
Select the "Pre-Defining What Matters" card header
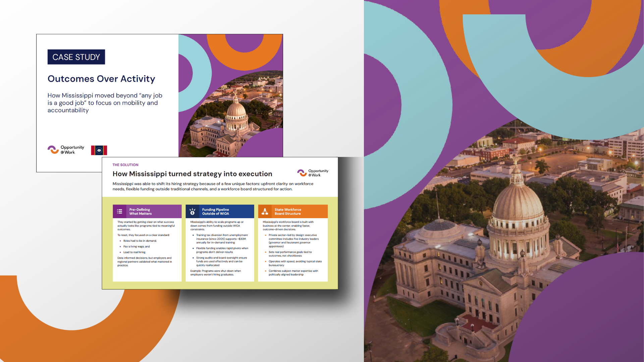147,212
